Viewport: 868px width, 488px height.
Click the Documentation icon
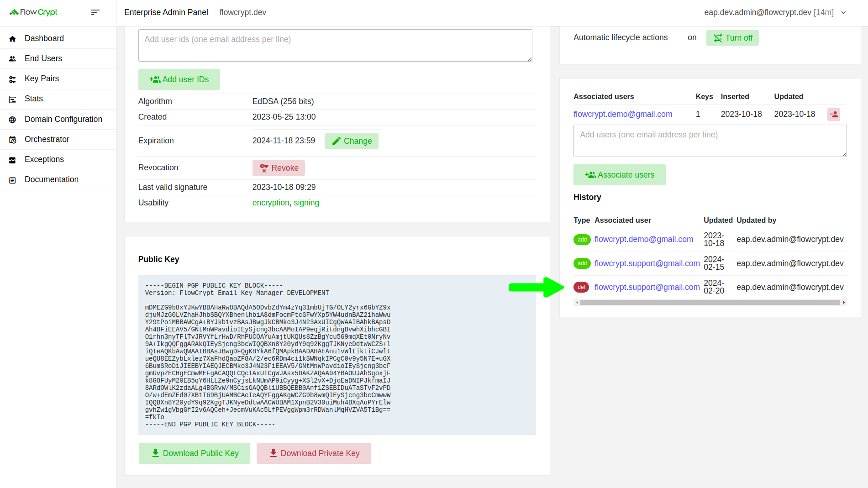[12, 180]
